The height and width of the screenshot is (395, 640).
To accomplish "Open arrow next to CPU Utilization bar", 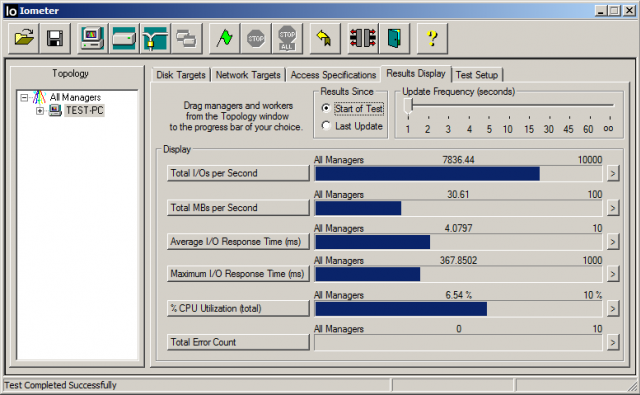I will point(612,309).
